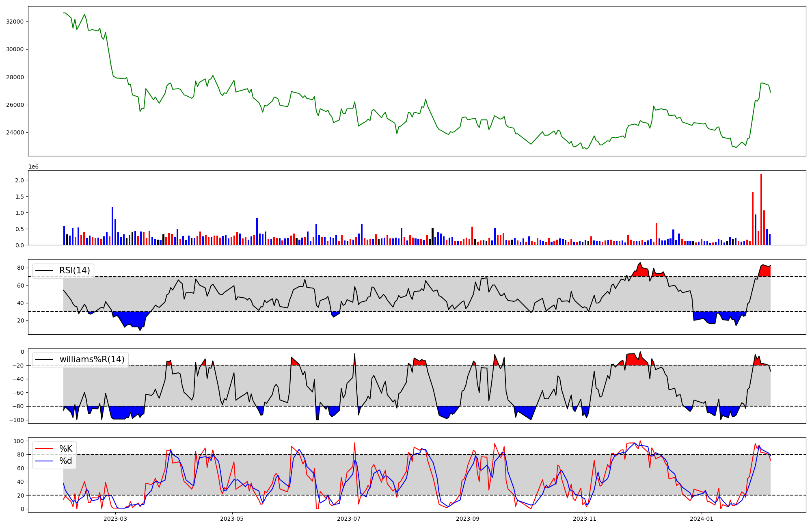Click the 2024-01 date tick label
The width and height of the screenshot is (812, 528).
click(701, 519)
